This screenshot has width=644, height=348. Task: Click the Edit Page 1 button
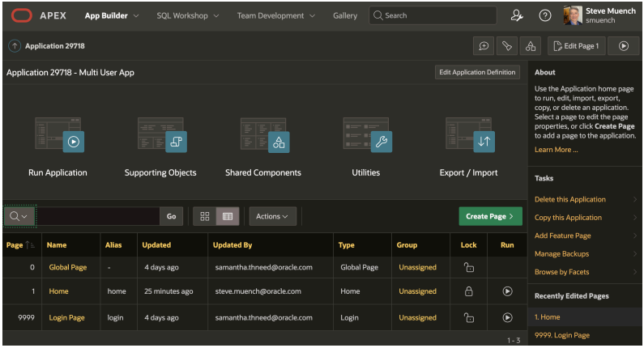pos(576,46)
